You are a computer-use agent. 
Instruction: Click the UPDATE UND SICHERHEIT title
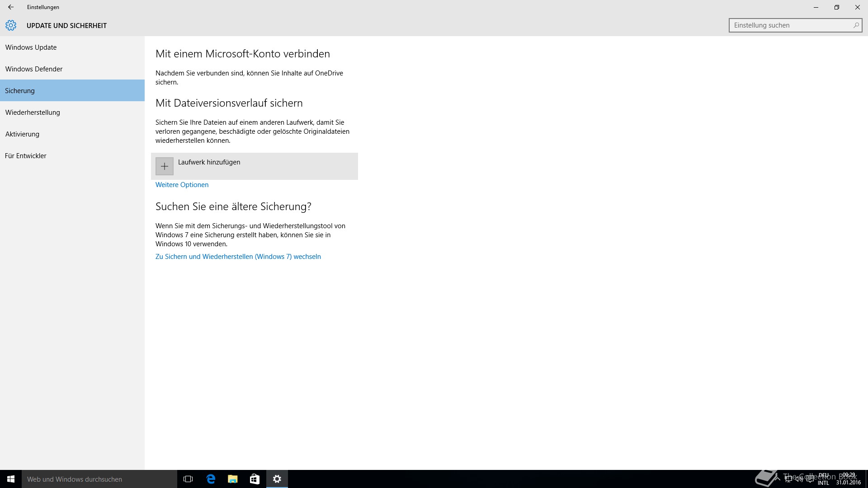pyautogui.click(x=66, y=25)
